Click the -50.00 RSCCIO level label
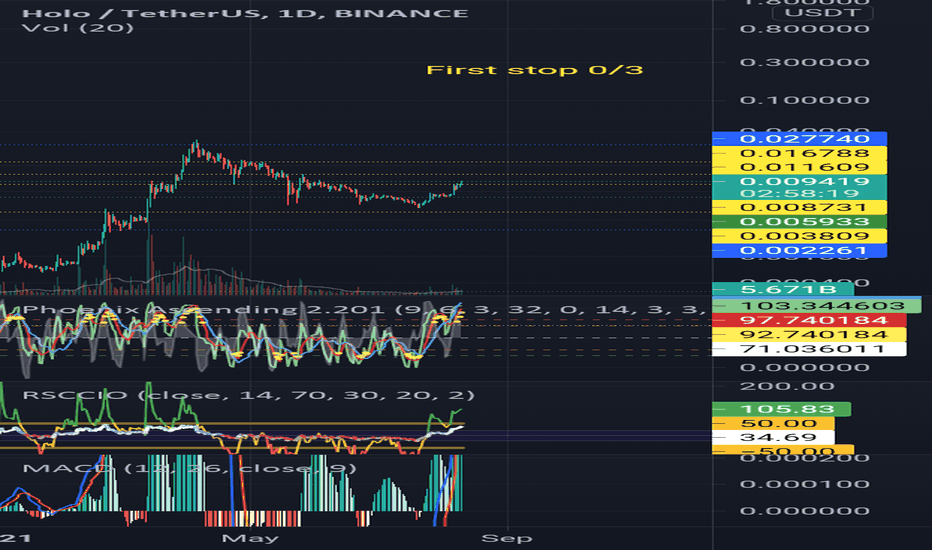 coord(783,450)
